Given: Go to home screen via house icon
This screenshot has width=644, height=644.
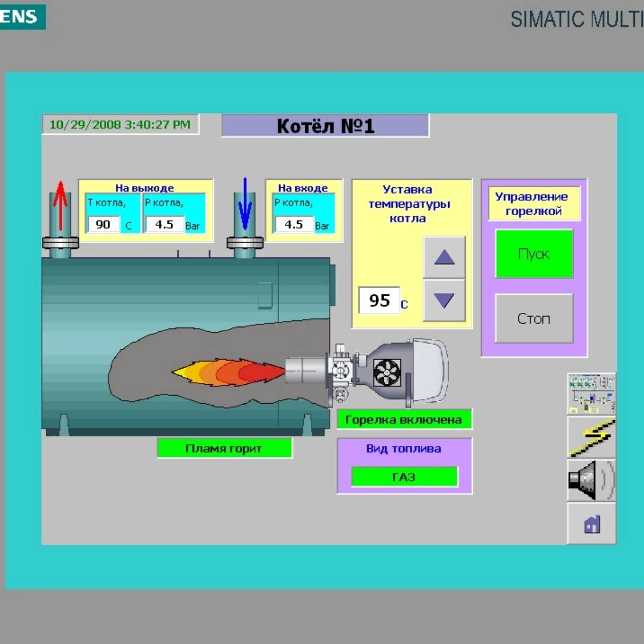Looking at the screenshot, I should point(591,523).
